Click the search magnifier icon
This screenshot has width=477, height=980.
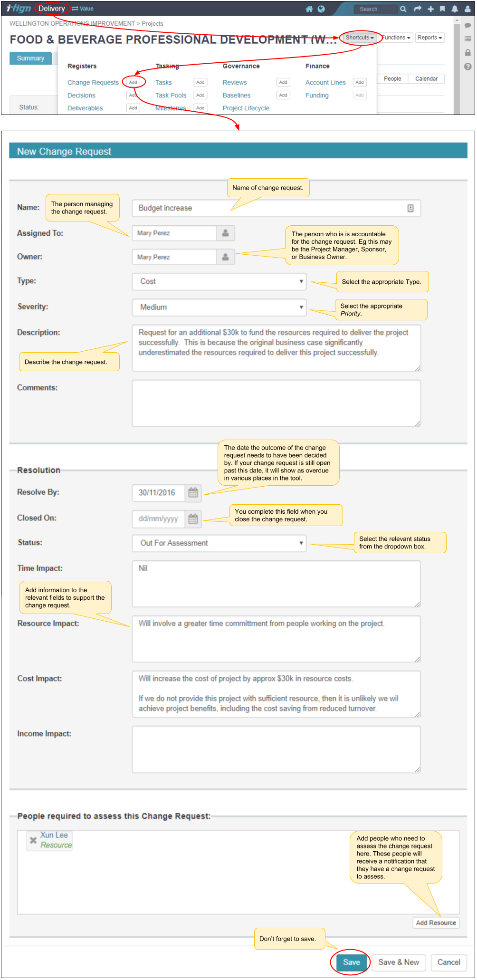(x=403, y=9)
